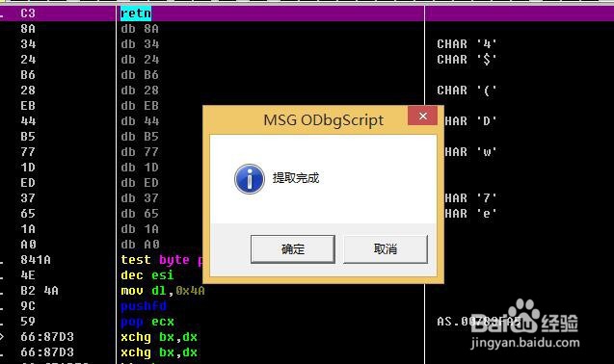Select the B2 4A bytes in the hex column
This screenshot has height=364, width=614.
click(x=40, y=291)
